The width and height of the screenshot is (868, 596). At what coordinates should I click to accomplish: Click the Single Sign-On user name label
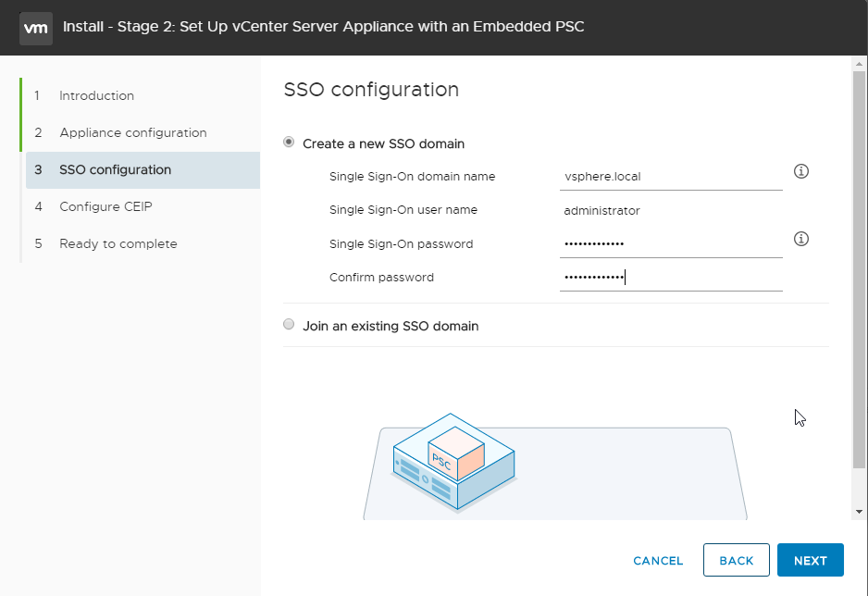click(403, 210)
